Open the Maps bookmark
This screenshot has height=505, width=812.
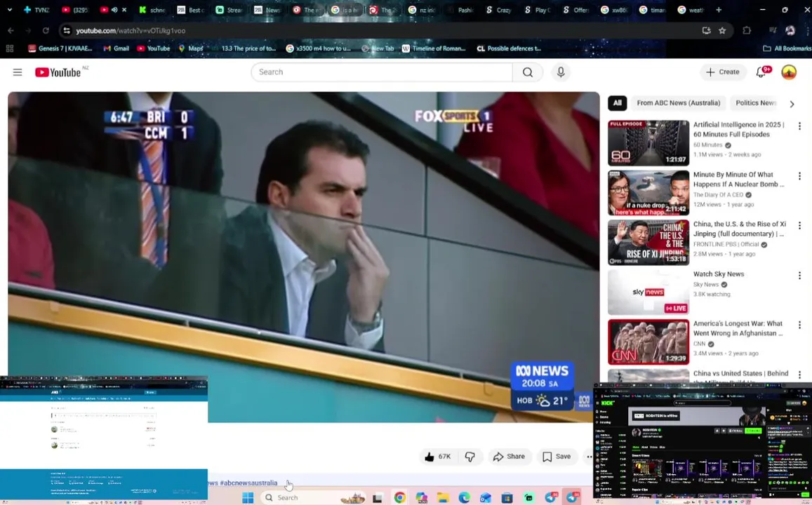click(x=191, y=48)
